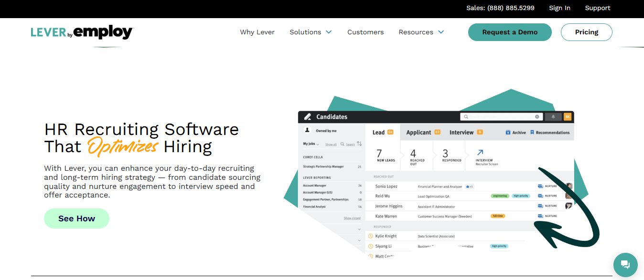Viewport: 644px width, 280px height.
Task: Open candidate Kylie Knight
Action: (x=386, y=236)
